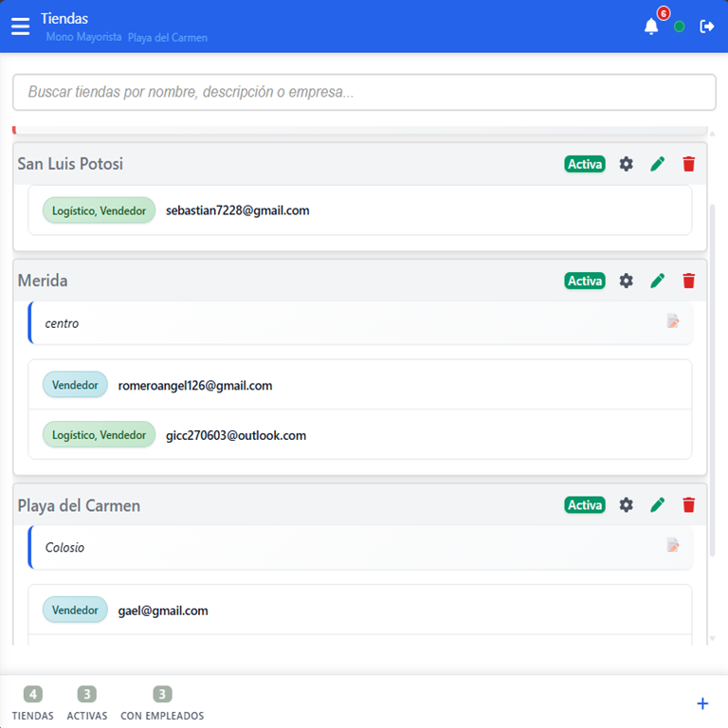Screen dimensions: 728x728
Task: Select the Activas counter tab
Action: (x=87, y=703)
